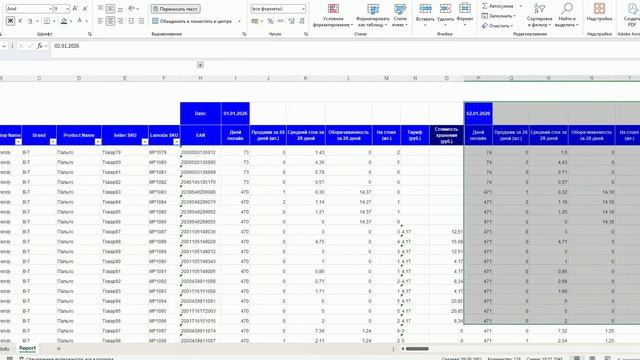Image resolution: width=640 pixels, height=360 pixels.
Task: Expand the merge and center dropdown arrow
Action: (239, 21)
